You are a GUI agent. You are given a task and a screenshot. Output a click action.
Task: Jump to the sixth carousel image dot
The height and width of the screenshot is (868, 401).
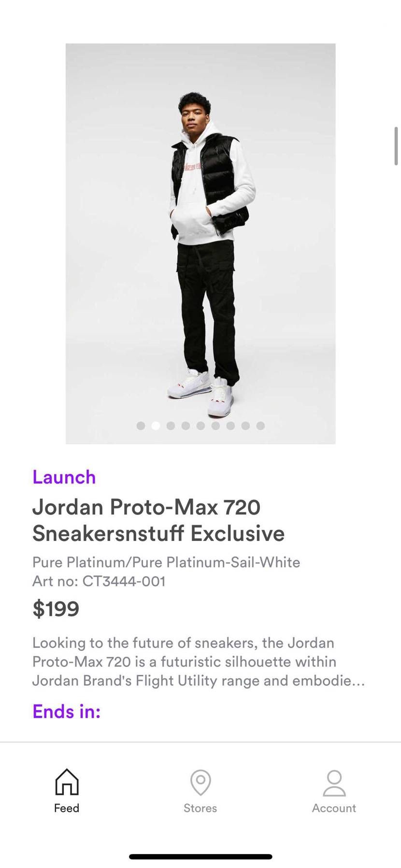click(x=215, y=426)
